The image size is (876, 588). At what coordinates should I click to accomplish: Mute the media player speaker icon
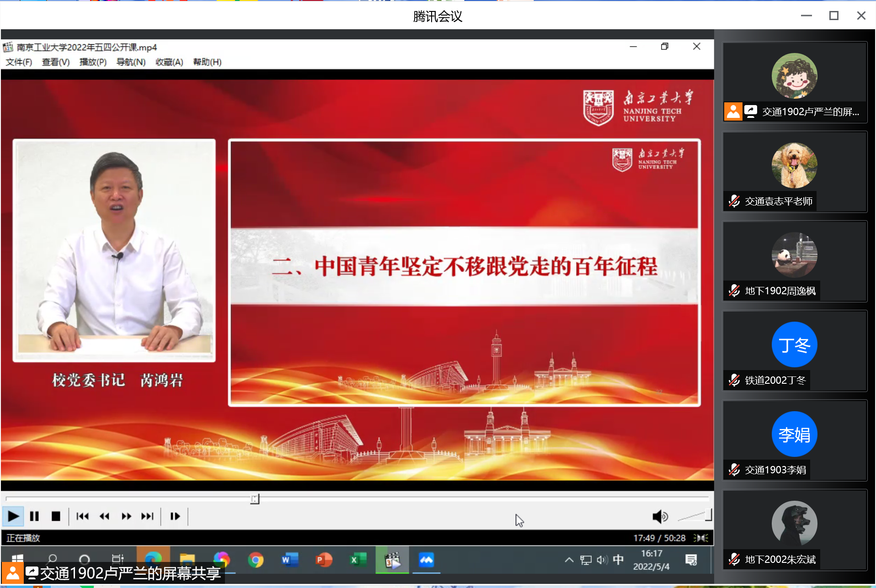(x=659, y=516)
